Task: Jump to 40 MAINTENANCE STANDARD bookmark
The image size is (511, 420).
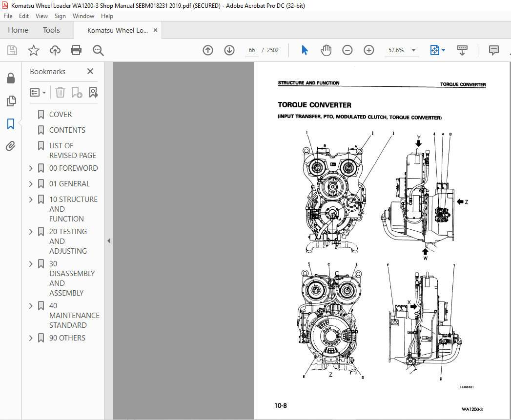Action: pos(74,316)
